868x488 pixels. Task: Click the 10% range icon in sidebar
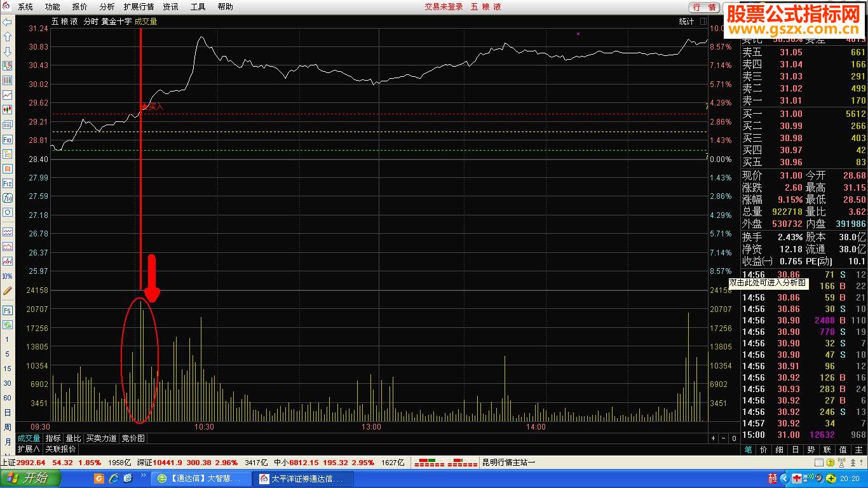pos(8,276)
